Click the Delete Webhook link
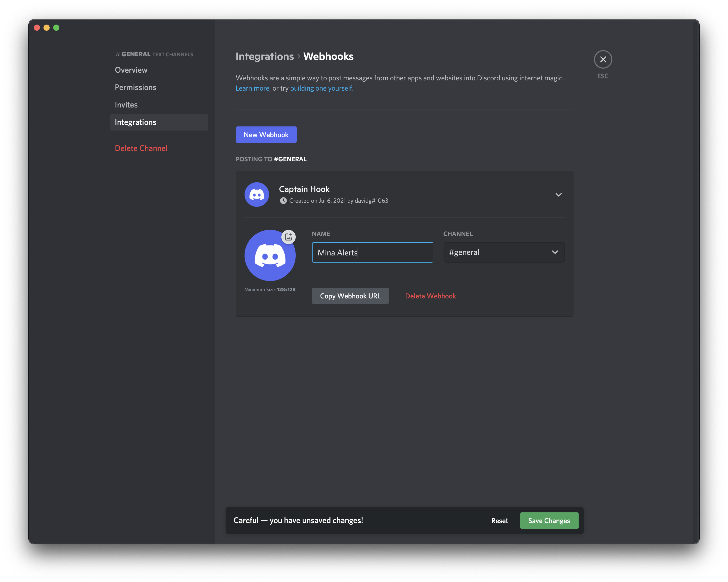Viewport: 728px width, 582px height. 430,295
